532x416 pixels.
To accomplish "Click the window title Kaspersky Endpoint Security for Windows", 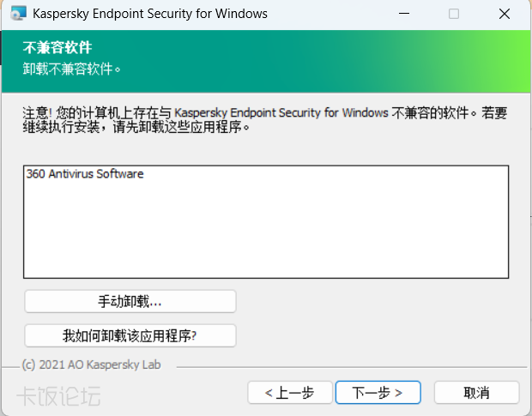I will coord(150,14).
